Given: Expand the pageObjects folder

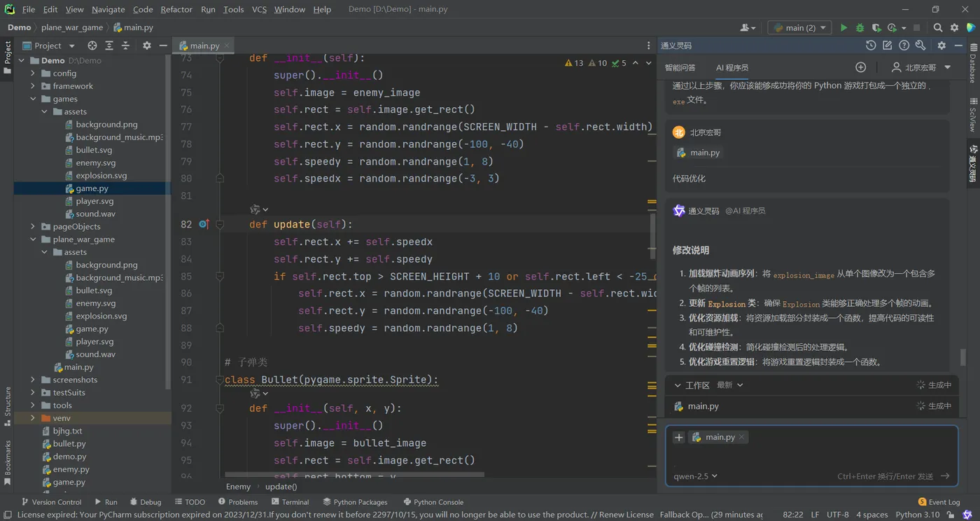Looking at the screenshot, I should click(x=33, y=227).
